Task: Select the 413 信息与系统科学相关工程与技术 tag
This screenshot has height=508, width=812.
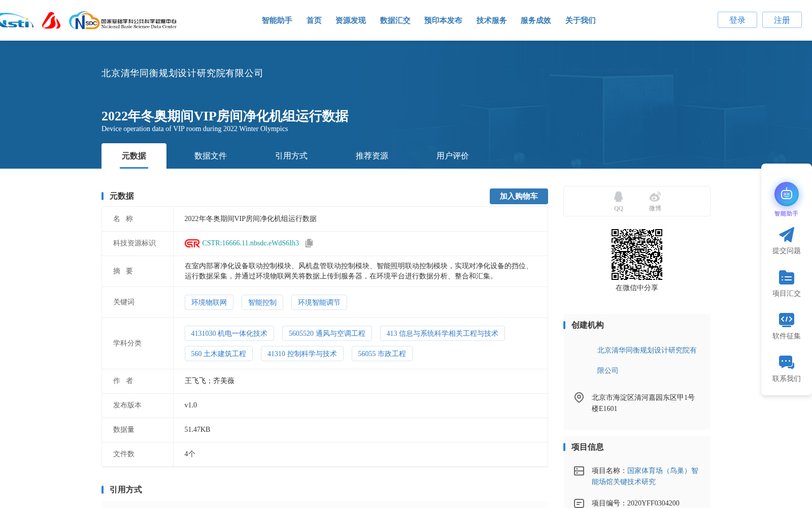Action: 442,333
